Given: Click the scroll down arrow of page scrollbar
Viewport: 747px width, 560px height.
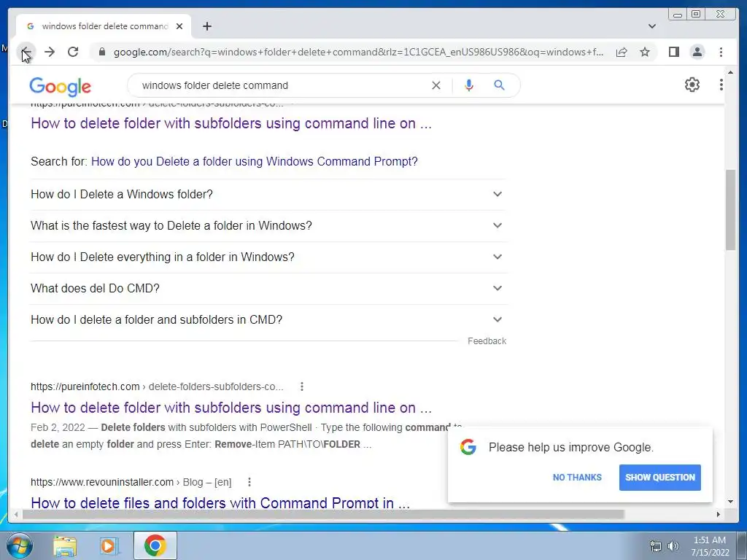Looking at the screenshot, I should [730, 502].
